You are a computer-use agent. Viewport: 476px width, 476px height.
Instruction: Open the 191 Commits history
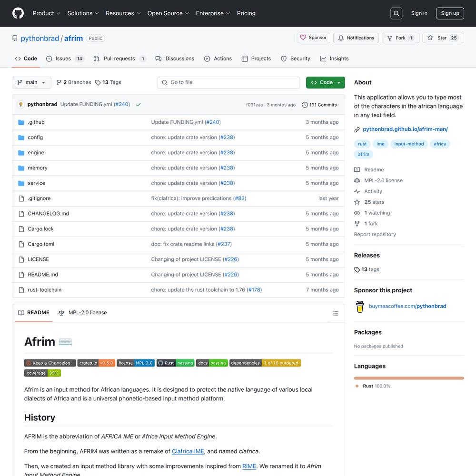point(319,105)
